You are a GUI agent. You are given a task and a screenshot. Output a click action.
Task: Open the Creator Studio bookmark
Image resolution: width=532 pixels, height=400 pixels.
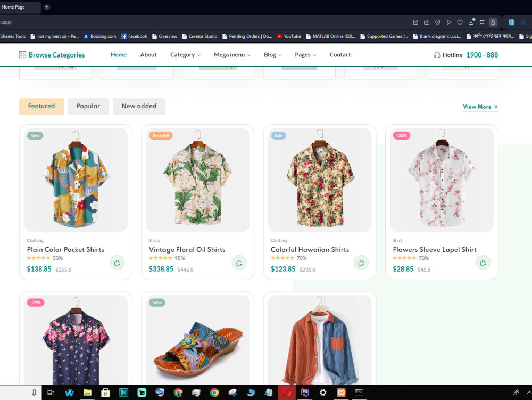[x=199, y=36]
